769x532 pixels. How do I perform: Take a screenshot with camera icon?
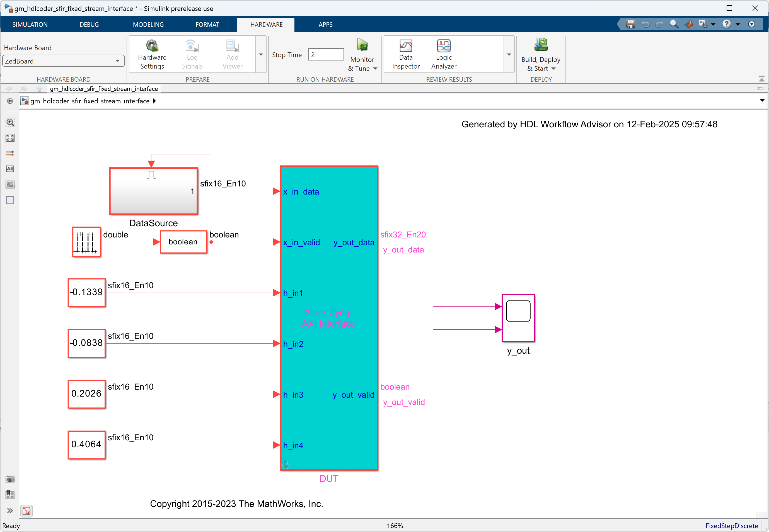(x=10, y=479)
